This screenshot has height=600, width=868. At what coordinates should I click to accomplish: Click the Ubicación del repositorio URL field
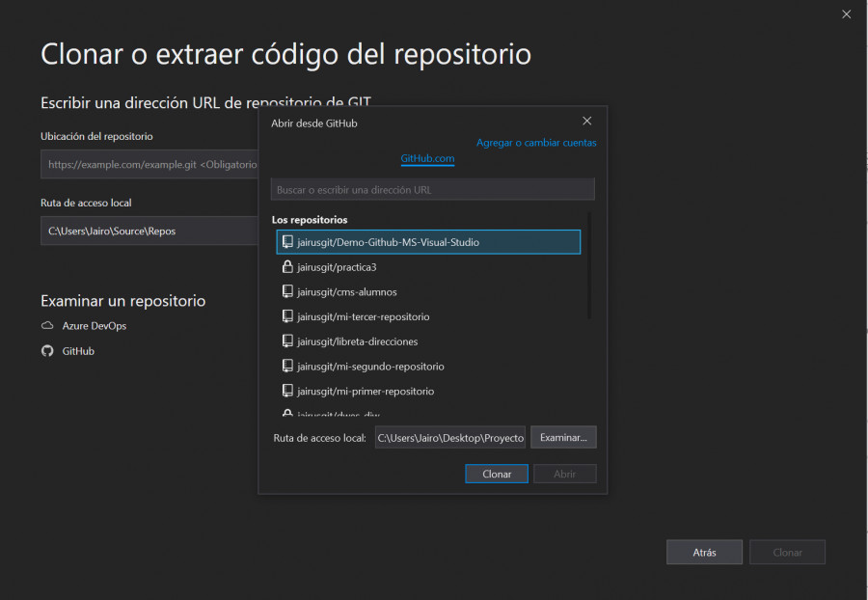[x=149, y=164]
